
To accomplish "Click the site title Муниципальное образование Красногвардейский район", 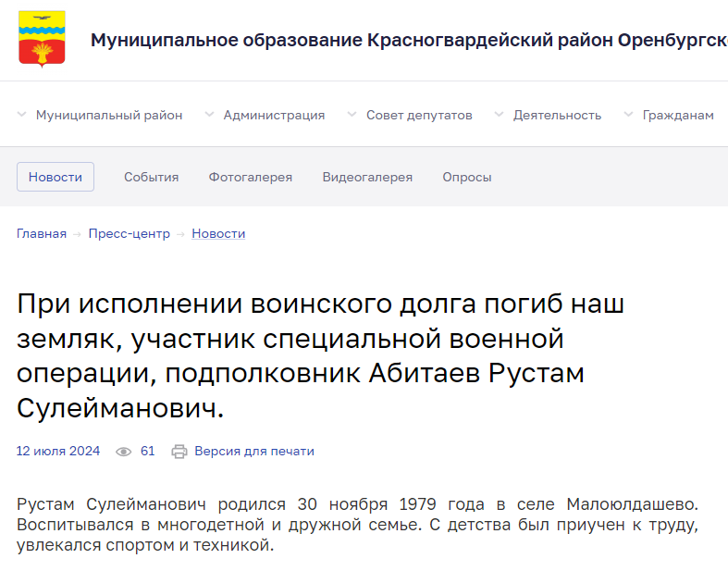I will (409, 41).
